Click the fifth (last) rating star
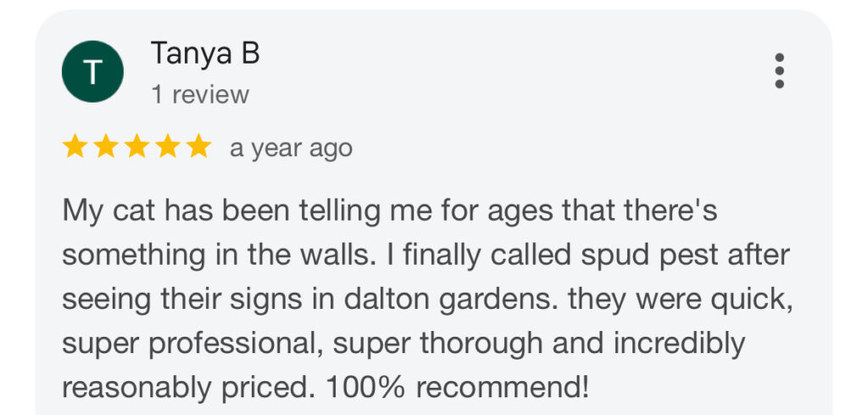 pos(198,148)
